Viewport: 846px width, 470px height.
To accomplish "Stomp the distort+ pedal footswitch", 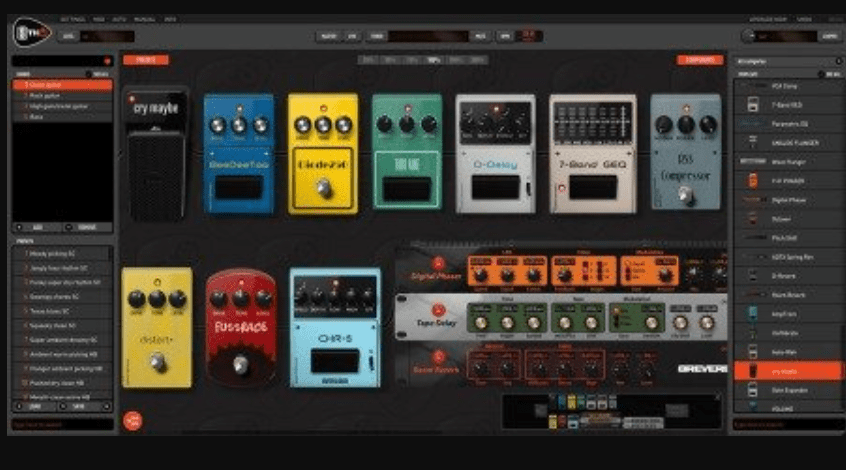I will pos(158,362).
